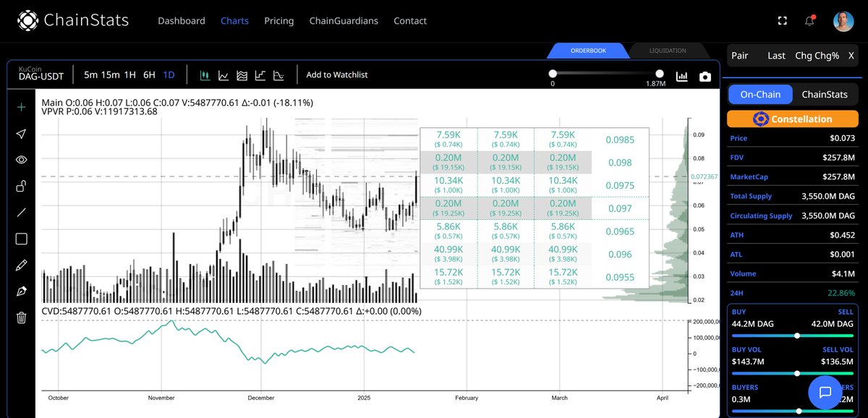Click the left range slider handle at 0
This screenshot has width=868, height=418.
[x=553, y=73]
